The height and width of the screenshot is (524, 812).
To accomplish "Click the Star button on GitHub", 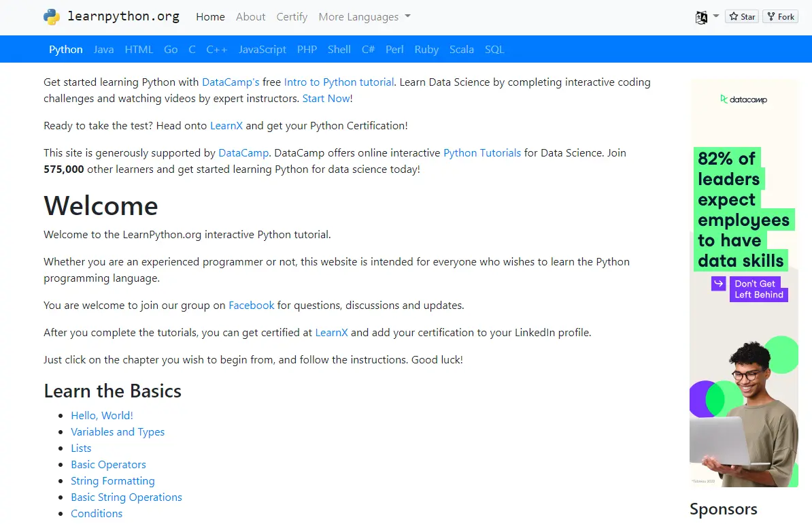I will [x=742, y=16].
